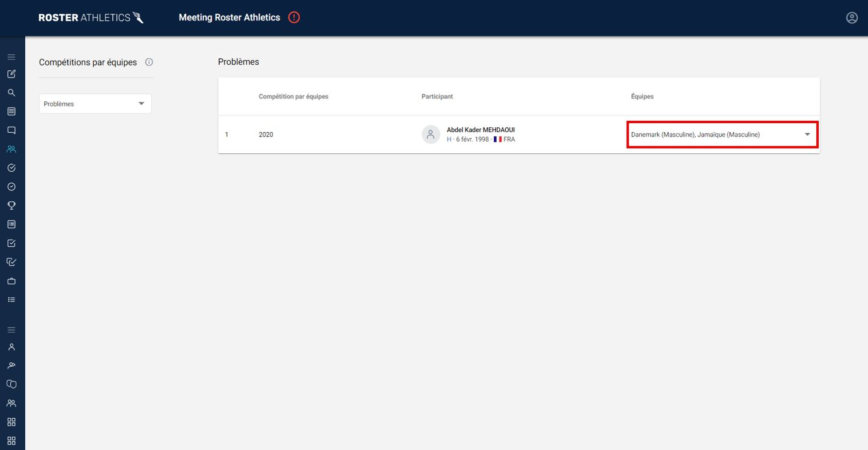The image size is (868, 450).
Task: Select the highlighted teal team icon in the sidebar
Action: tap(11, 149)
